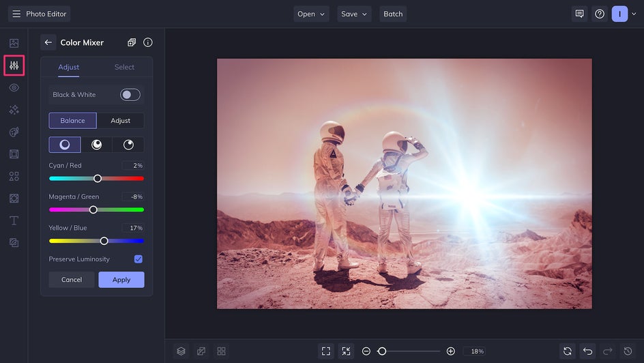
Task: Open the Graphics shapes sidebar icon
Action: [14, 176]
